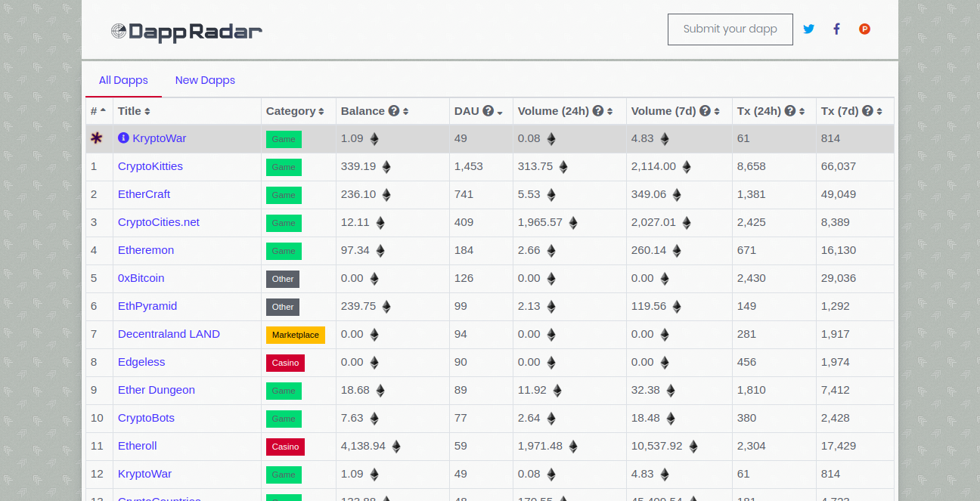Click the Volume (7d) help icon
The width and height of the screenshot is (980, 501).
[x=705, y=111]
